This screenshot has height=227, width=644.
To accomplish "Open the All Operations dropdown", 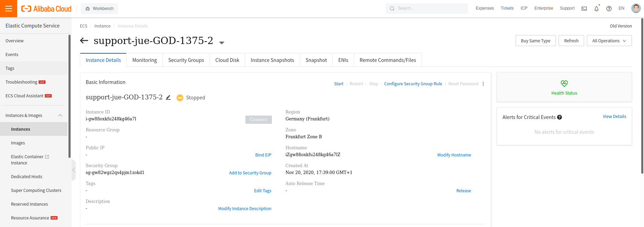I will coord(609,41).
